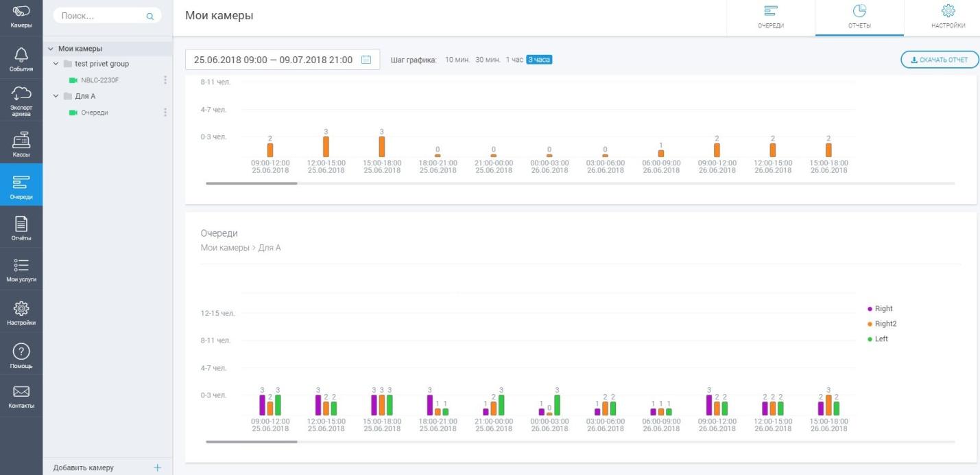The height and width of the screenshot is (475, 980).
Task: Select Очереди camera in tree
Action: 94,113
